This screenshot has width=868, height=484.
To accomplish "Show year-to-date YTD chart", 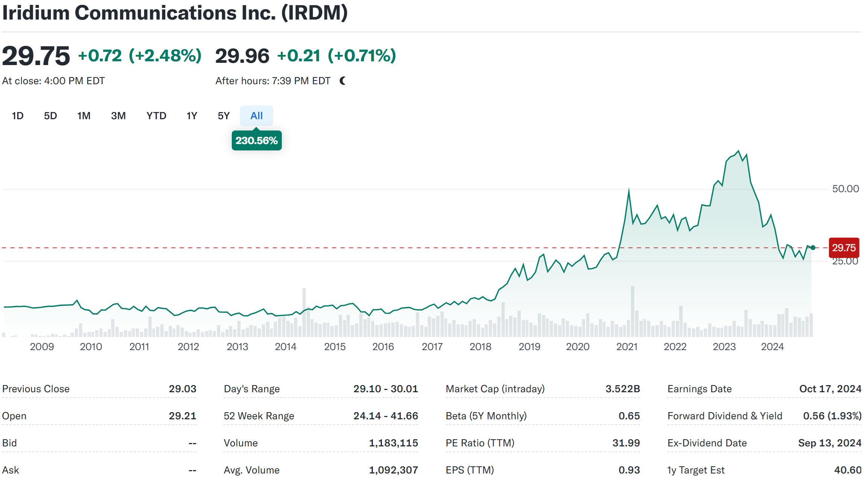I will pyautogui.click(x=156, y=116).
